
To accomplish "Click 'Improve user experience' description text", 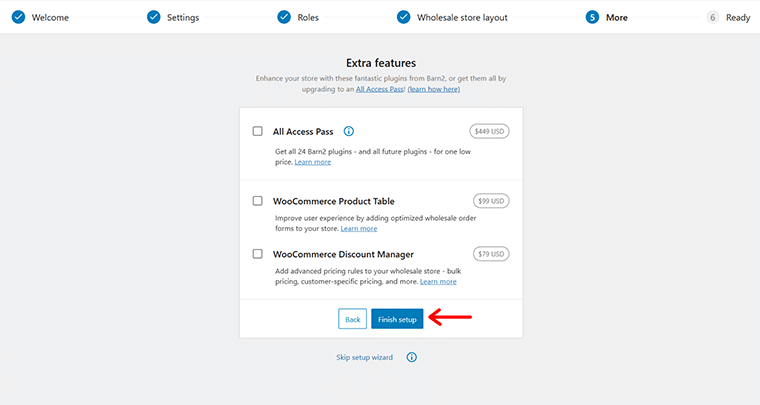I will [376, 223].
